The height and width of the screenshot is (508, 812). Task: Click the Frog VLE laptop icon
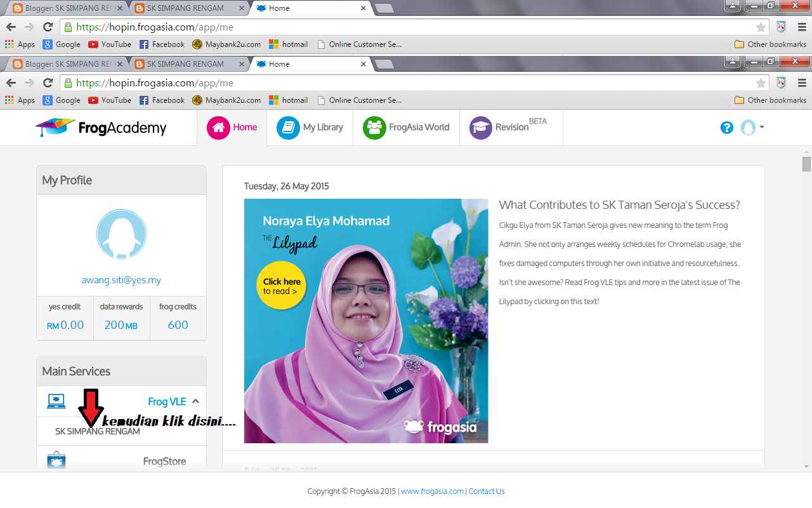56,401
